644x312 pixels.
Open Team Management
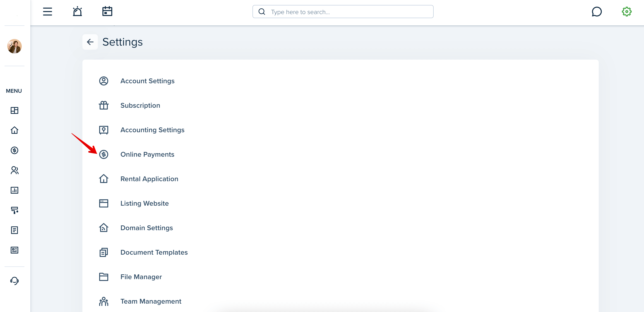pyautogui.click(x=151, y=301)
